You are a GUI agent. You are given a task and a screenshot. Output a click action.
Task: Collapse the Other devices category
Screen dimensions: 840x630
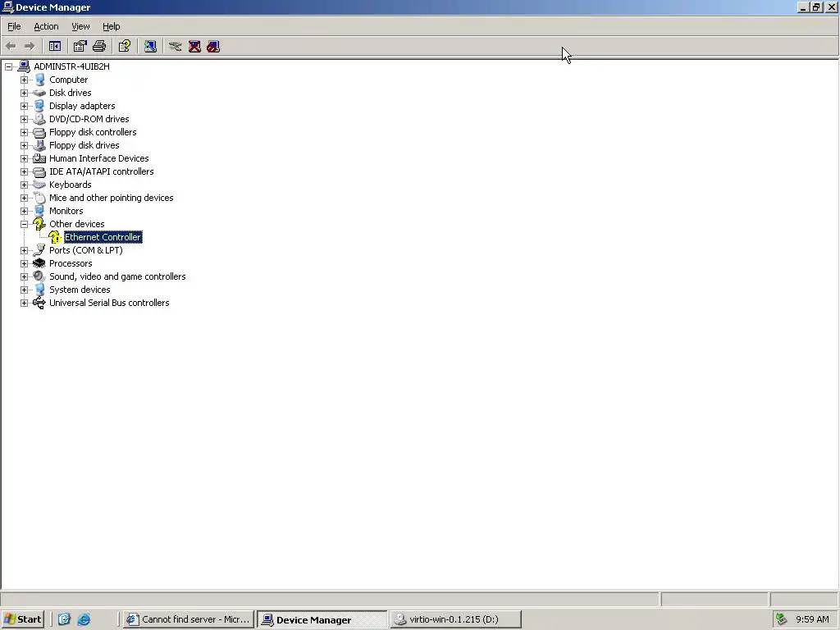[x=24, y=224]
